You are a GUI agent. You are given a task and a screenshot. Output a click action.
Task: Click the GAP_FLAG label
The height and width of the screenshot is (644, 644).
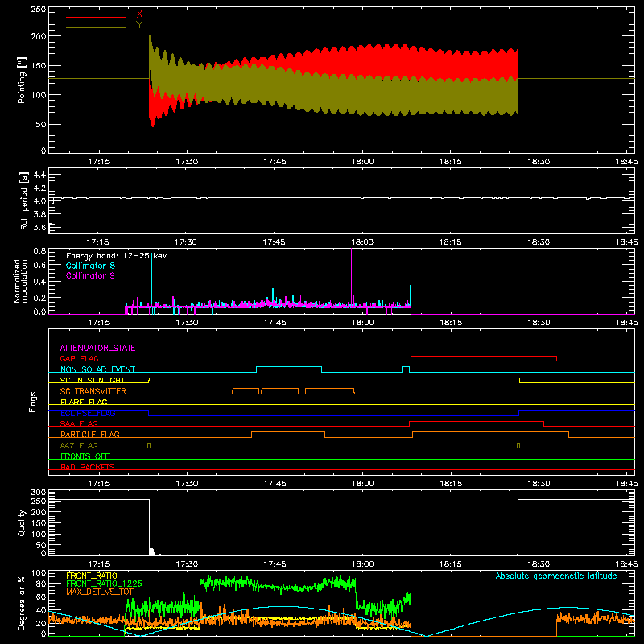click(x=80, y=358)
